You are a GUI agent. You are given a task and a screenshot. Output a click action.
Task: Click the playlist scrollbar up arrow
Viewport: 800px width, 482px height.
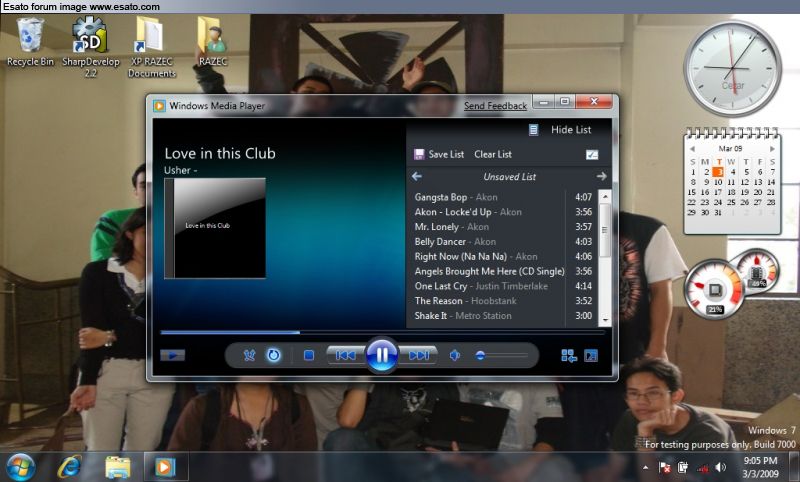tap(605, 196)
